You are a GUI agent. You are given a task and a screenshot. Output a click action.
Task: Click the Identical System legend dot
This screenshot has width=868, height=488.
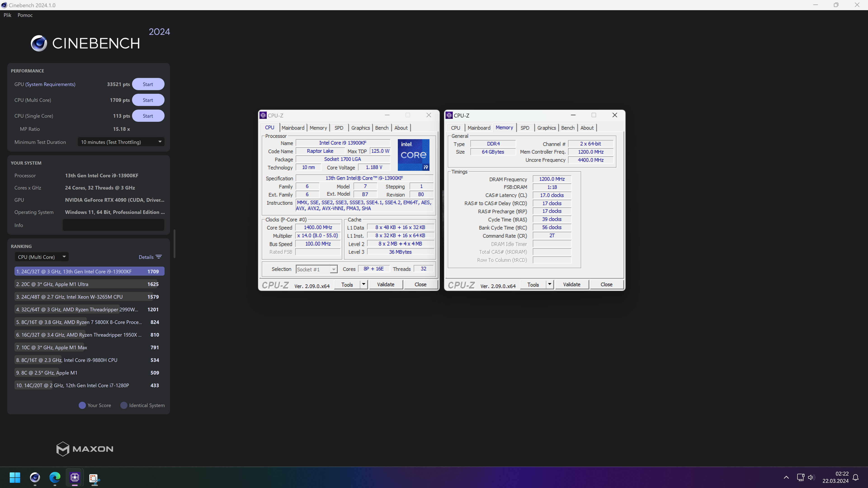click(x=124, y=405)
